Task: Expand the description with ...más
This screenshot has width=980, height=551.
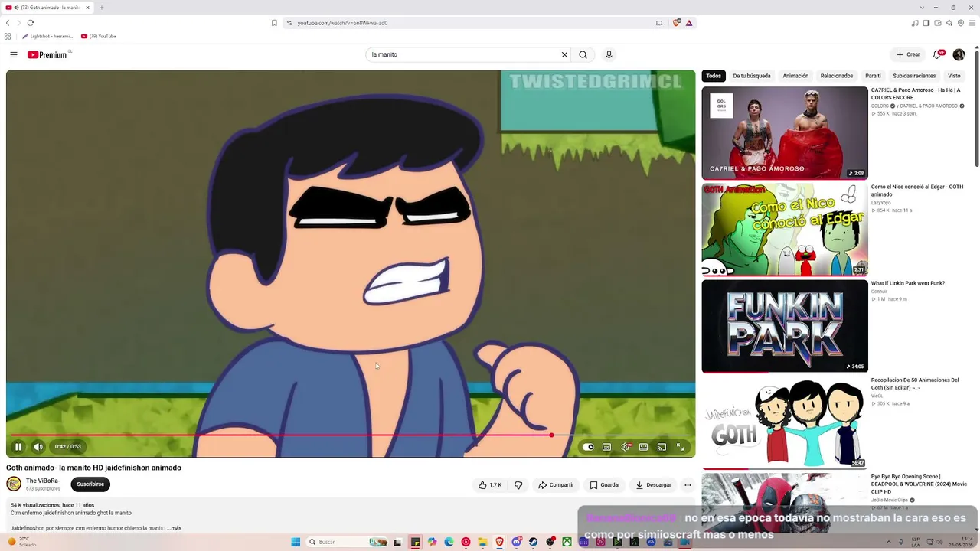Action: (x=175, y=528)
